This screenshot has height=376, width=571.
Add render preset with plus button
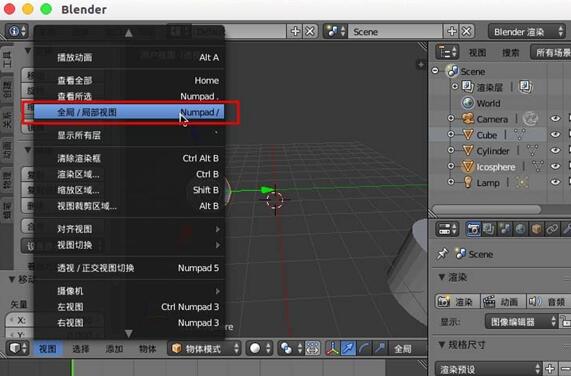coord(550,369)
